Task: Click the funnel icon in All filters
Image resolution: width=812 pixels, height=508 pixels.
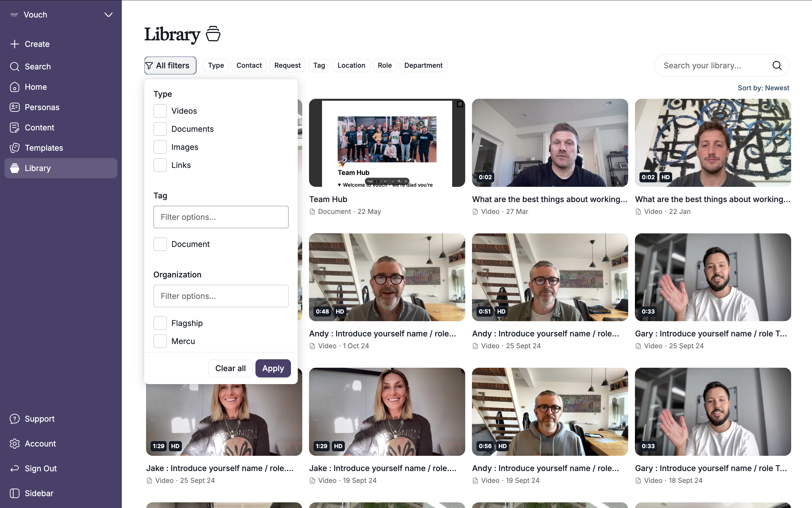Action: click(149, 65)
